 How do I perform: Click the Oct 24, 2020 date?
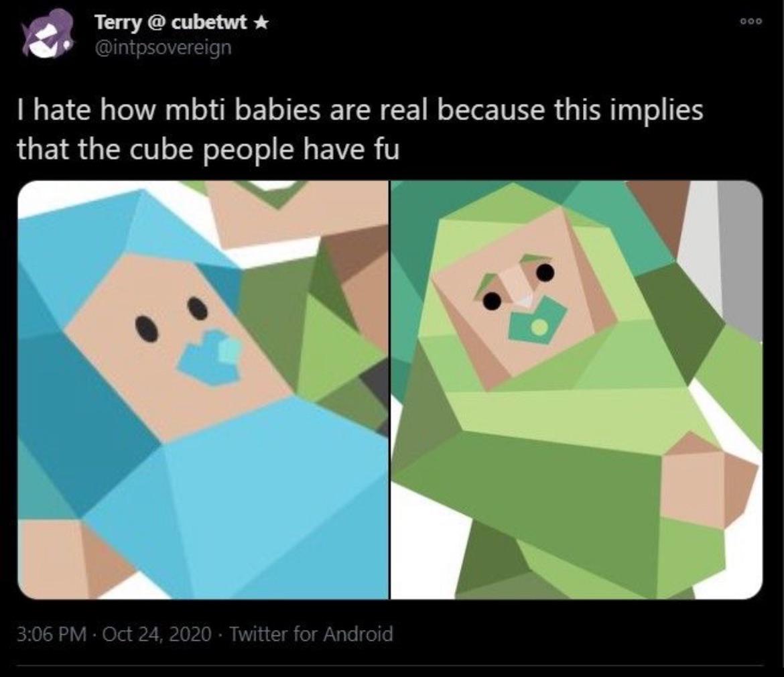click(157, 633)
